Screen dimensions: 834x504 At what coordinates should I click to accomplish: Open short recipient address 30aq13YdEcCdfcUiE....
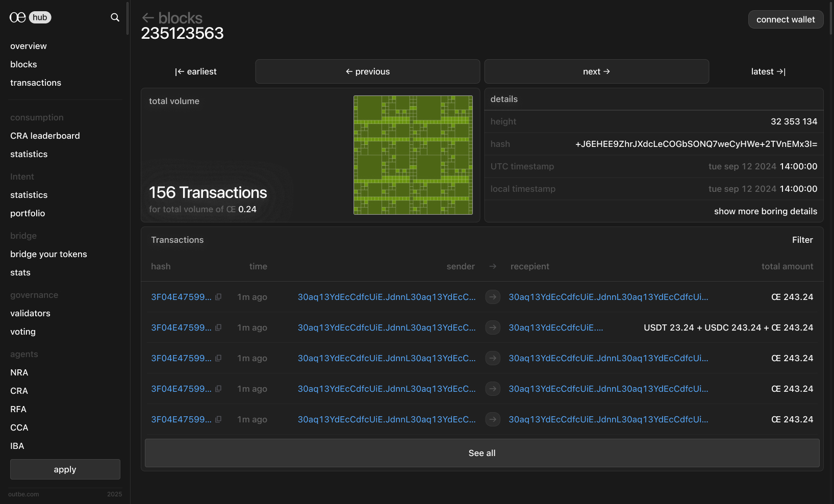[x=555, y=327]
